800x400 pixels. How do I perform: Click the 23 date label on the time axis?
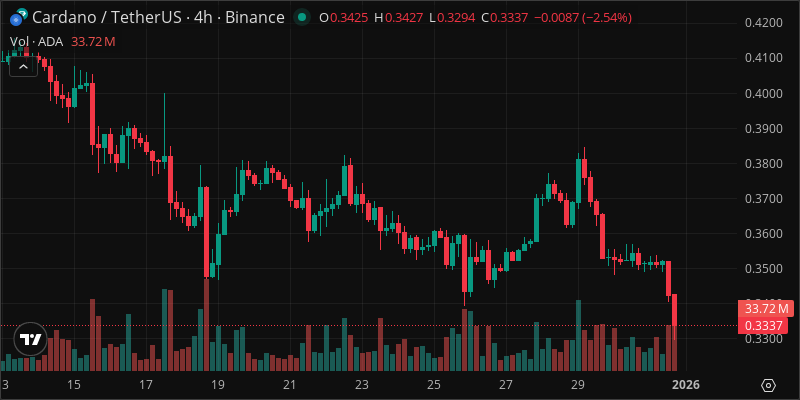click(362, 384)
